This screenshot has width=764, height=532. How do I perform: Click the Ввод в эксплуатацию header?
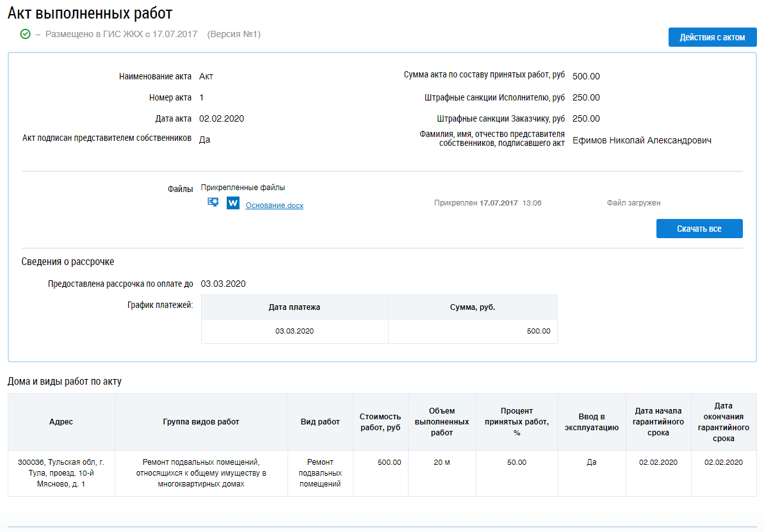click(x=592, y=422)
